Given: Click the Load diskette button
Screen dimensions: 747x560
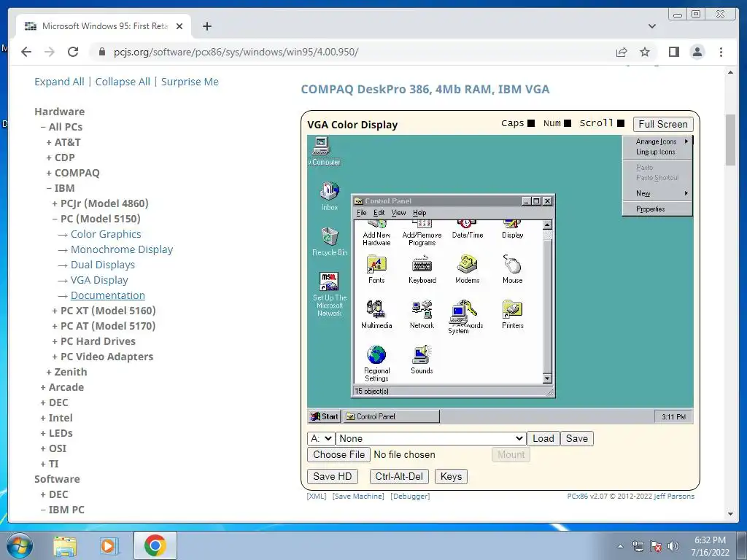Looking at the screenshot, I should (x=543, y=438).
